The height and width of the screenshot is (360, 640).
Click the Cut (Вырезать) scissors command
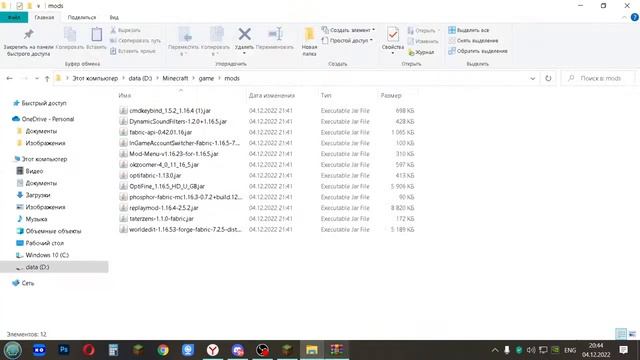tap(125, 30)
